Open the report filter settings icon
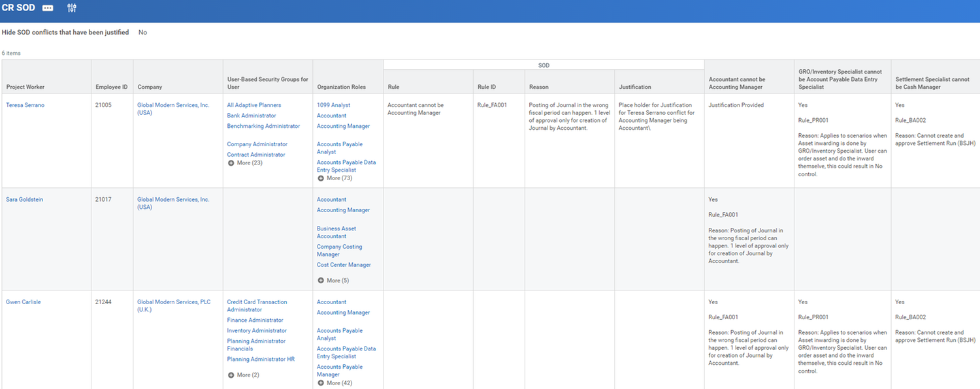This screenshot has width=980, height=389. coord(71,8)
